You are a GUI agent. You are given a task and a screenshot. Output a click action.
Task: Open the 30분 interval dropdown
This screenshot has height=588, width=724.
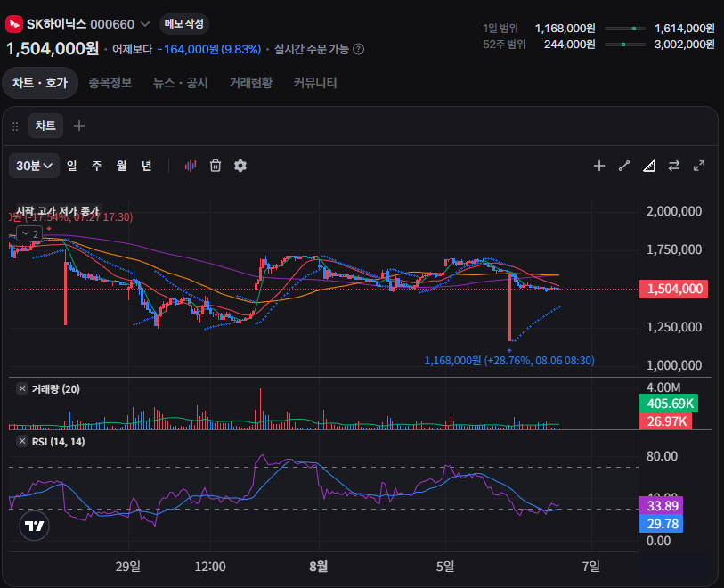pyautogui.click(x=34, y=166)
